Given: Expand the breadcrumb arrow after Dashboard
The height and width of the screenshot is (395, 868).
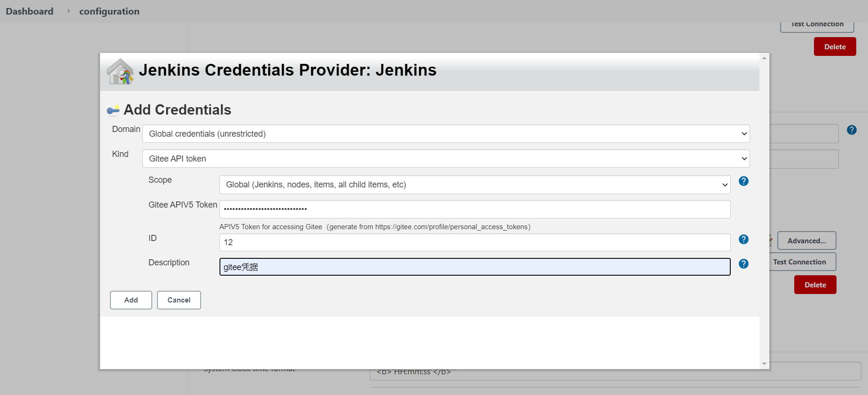Looking at the screenshot, I should click(x=68, y=11).
